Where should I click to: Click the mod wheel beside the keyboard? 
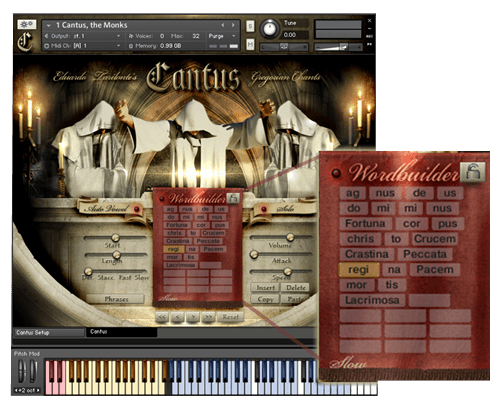click(x=33, y=371)
